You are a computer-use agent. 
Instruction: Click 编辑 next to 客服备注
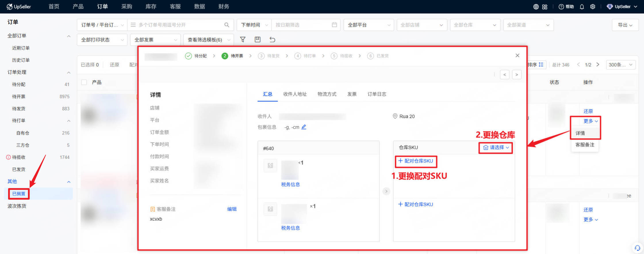coord(232,209)
